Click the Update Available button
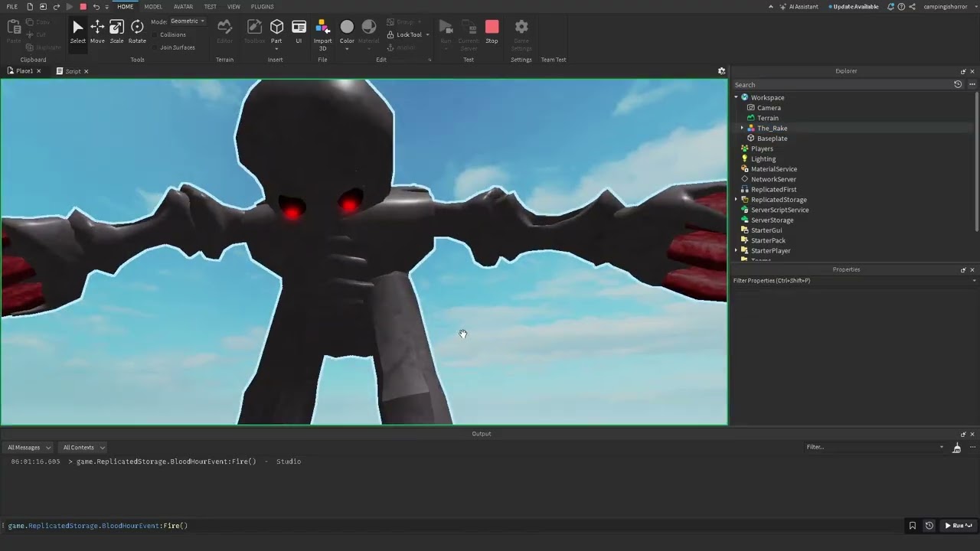The width and height of the screenshot is (980, 551). [x=854, y=7]
